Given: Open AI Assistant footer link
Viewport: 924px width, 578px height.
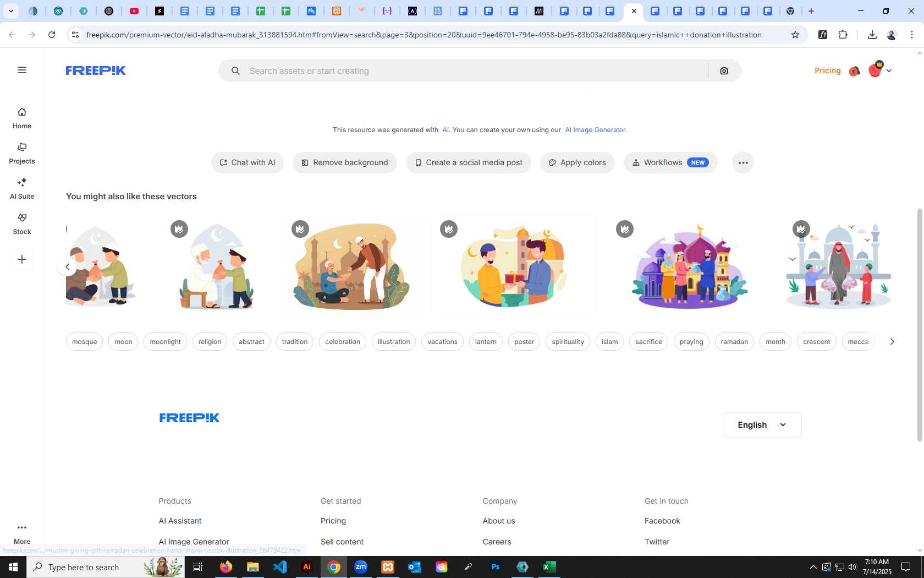Looking at the screenshot, I should pyautogui.click(x=180, y=521).
